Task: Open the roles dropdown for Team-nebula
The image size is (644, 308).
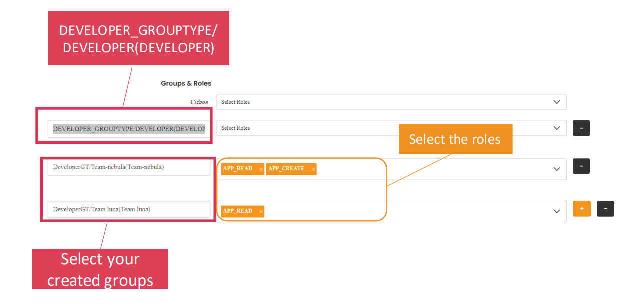Action: pos(556,169)
